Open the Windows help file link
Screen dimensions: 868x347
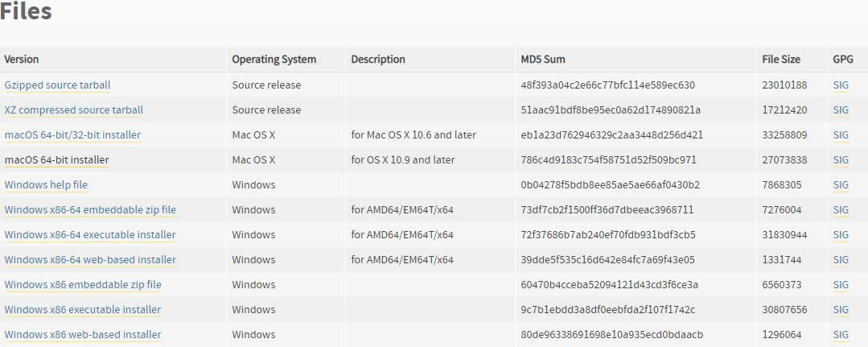[46, 184]
